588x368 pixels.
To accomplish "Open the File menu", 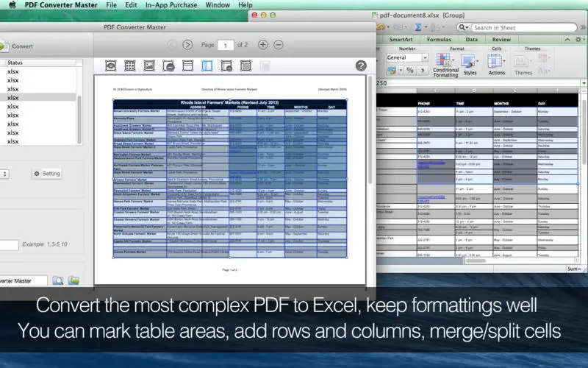I will pos(112,5).
